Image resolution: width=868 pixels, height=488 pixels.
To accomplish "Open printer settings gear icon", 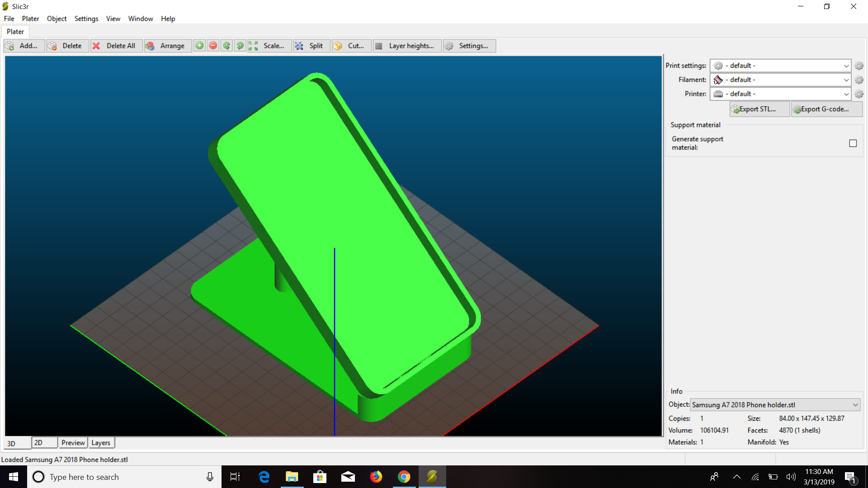I will tap(859, 94).
